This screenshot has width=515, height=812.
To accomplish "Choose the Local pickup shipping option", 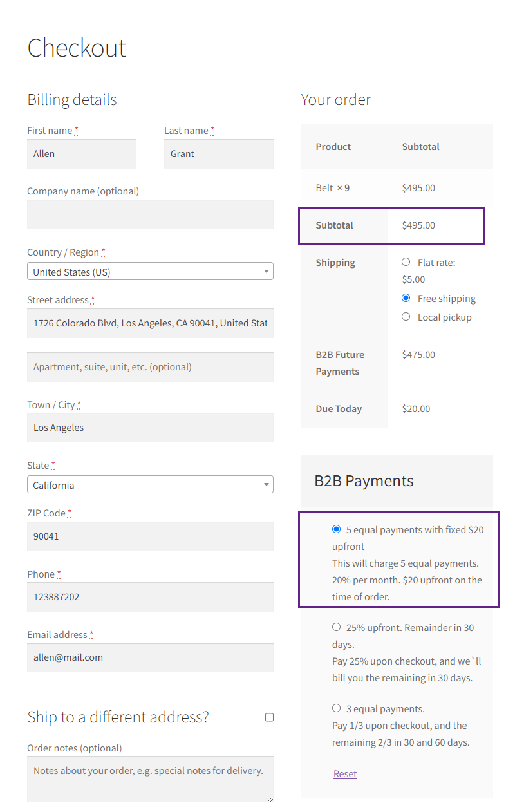I will click(406, 317).
